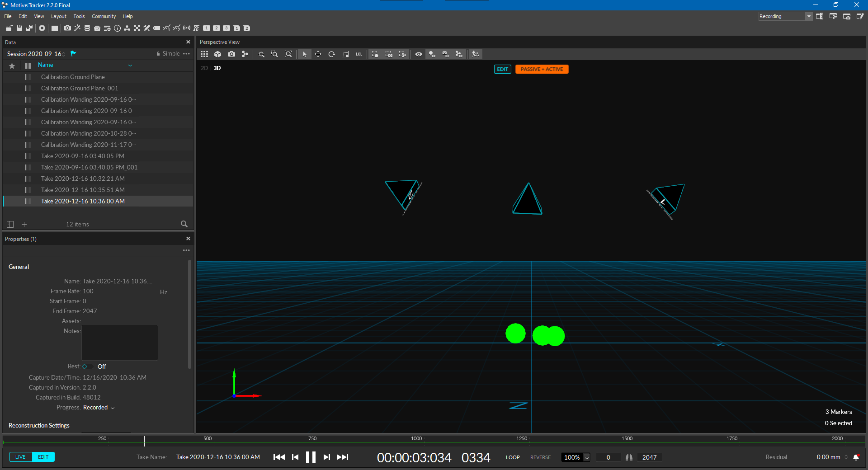Click the grid layout icon in Perspective View
Image resolution: width=868 pixels, height=470 pixels.
click(204, 54)
